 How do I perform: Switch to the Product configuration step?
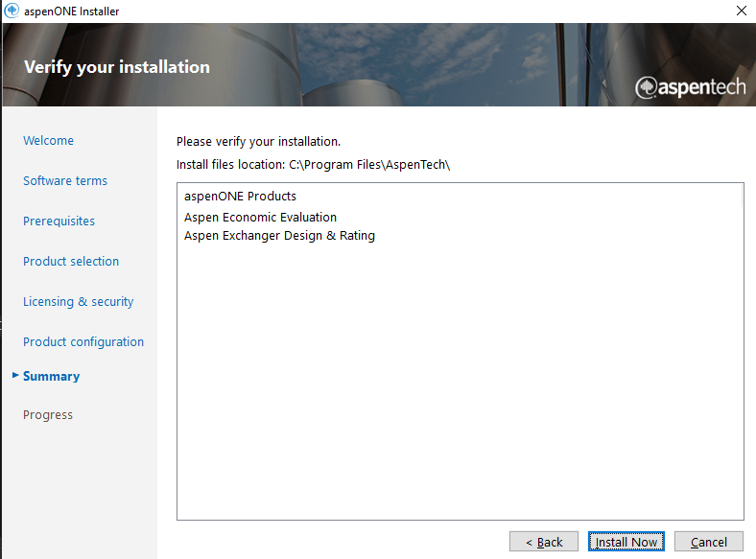click(83, 341)
